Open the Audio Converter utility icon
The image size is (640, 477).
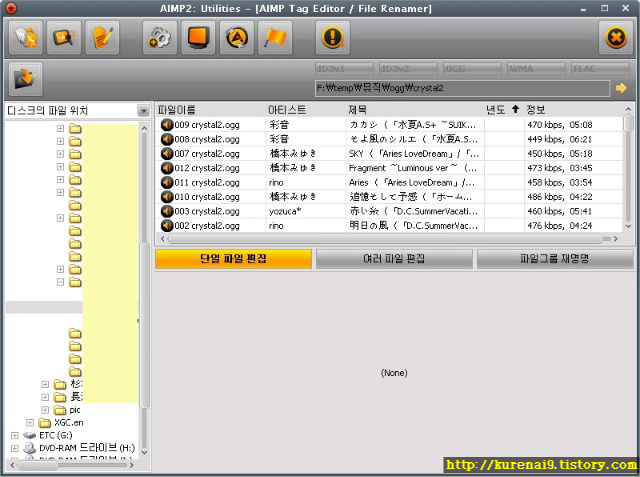(x=26, y=38)
